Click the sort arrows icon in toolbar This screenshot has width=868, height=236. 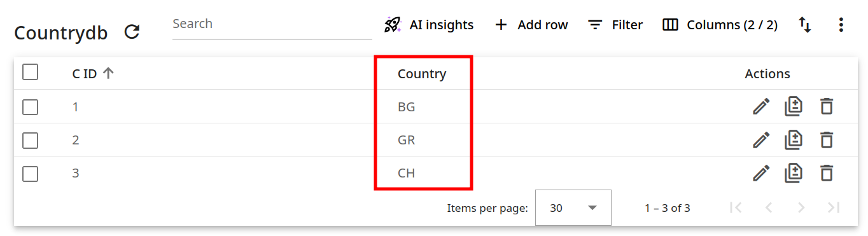point(805,25)
